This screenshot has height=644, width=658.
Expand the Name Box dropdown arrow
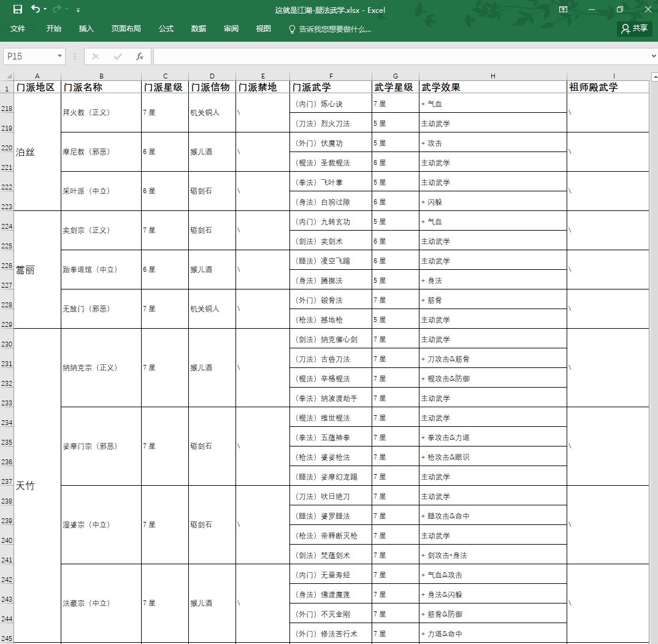60,56
